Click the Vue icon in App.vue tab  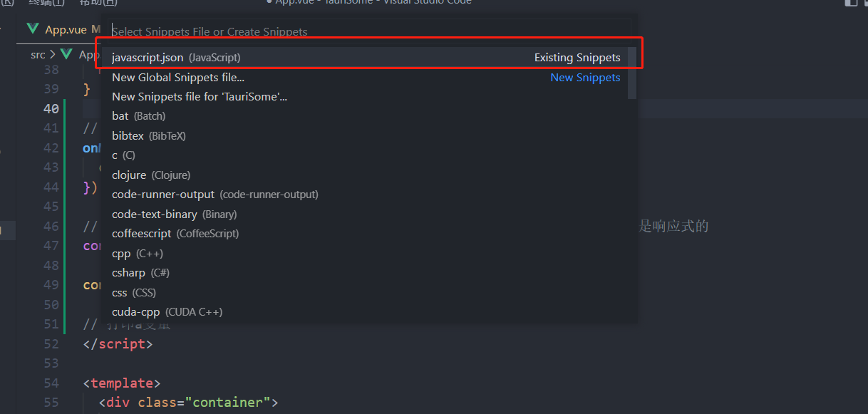pyautogui.click(x=33, y=29)
